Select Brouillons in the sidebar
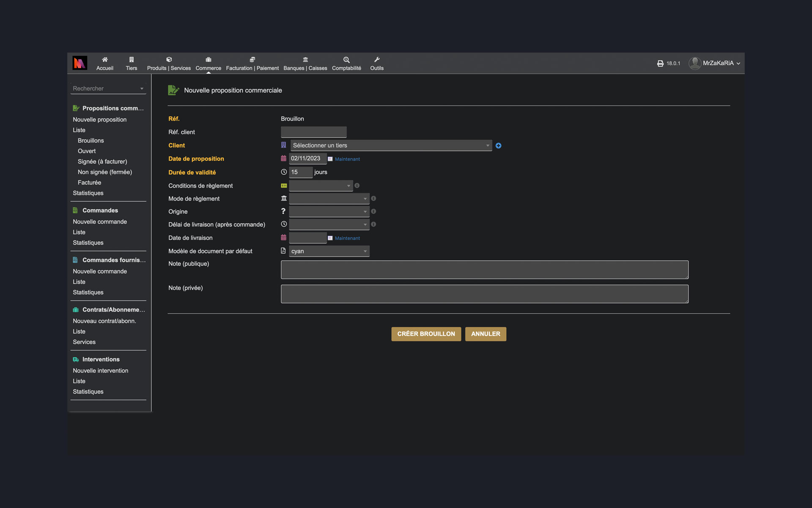The width and height of the screenshot is (812, 508). (x=91, y=141)
